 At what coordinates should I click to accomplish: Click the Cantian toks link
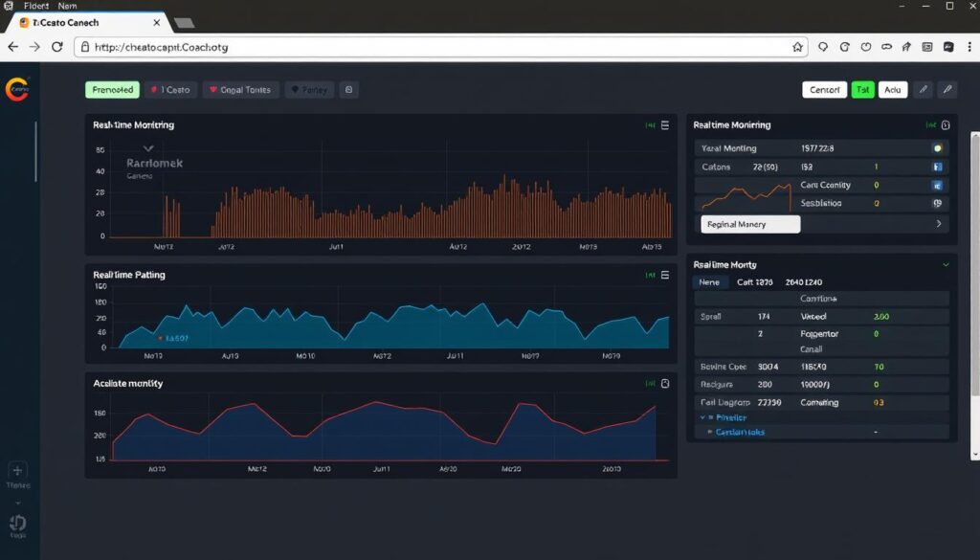click(x=740, y=432)
